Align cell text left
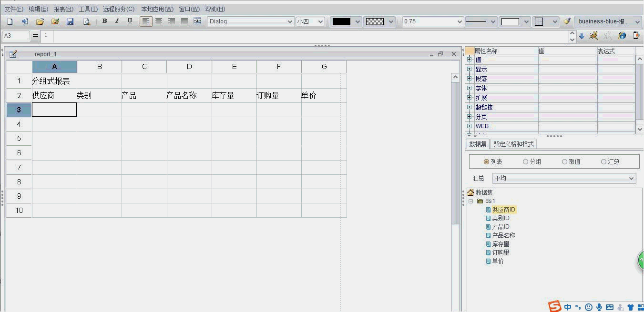Viewport: 644px width, 312px height. click(146, 21)
